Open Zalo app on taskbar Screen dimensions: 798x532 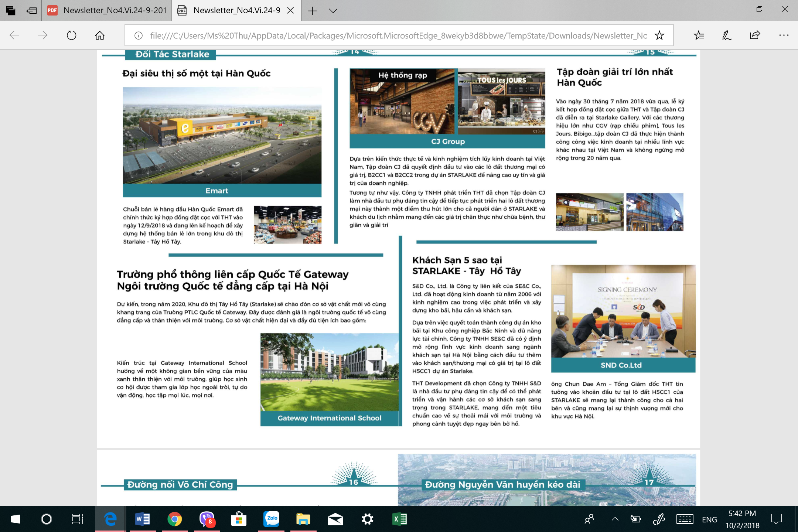271,519
